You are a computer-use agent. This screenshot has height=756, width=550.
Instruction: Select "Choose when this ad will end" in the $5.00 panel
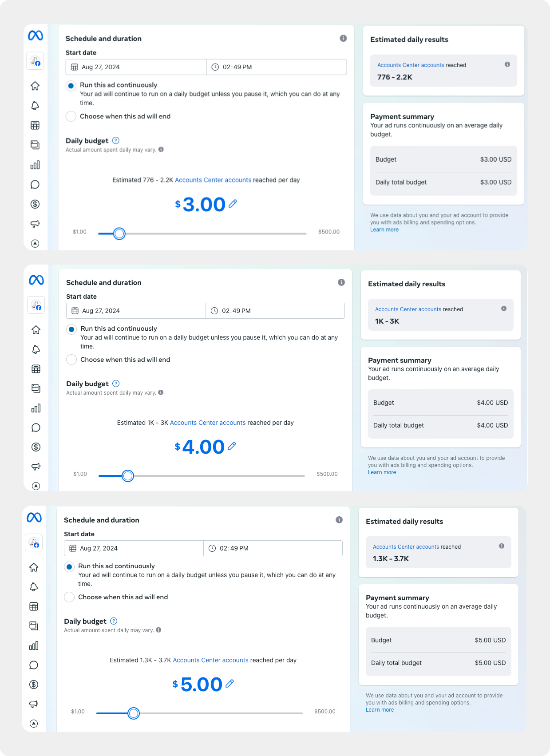(x=69, y=597)
